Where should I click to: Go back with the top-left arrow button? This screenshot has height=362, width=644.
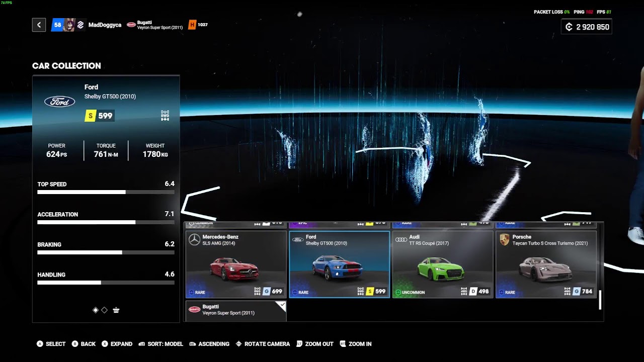tap(39, 25)
